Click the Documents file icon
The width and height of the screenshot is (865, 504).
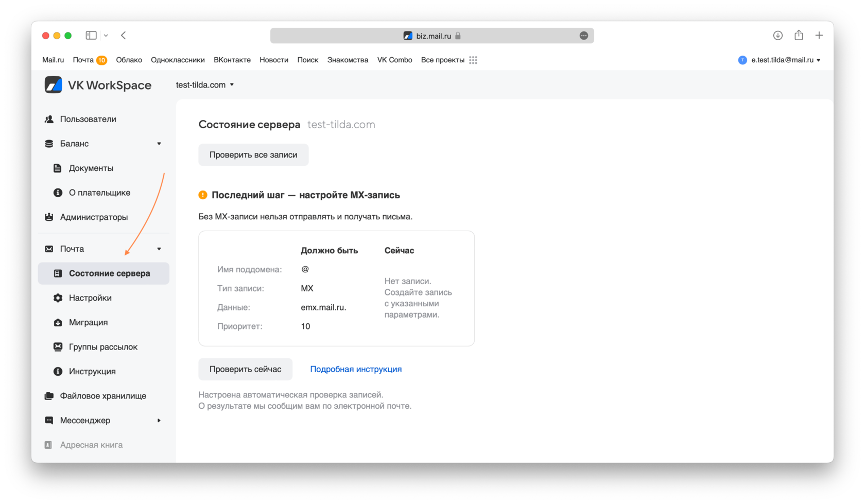point(58,168)
